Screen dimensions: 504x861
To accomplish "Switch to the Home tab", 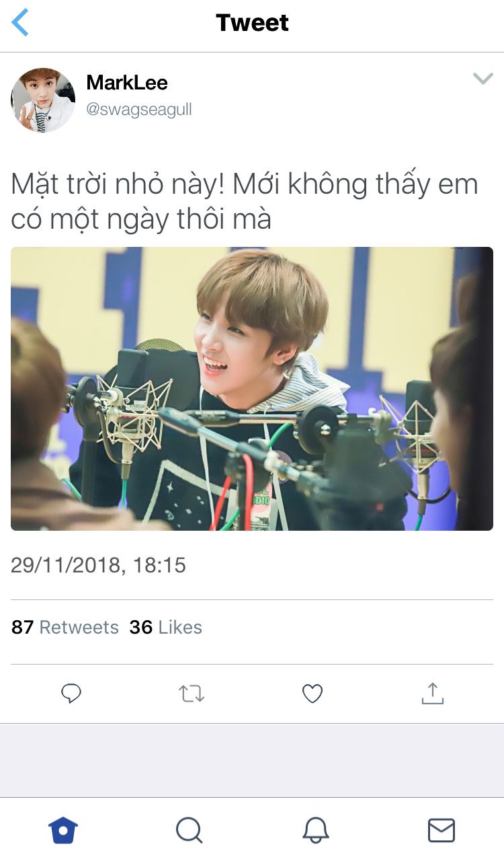I will pos(63,830).
